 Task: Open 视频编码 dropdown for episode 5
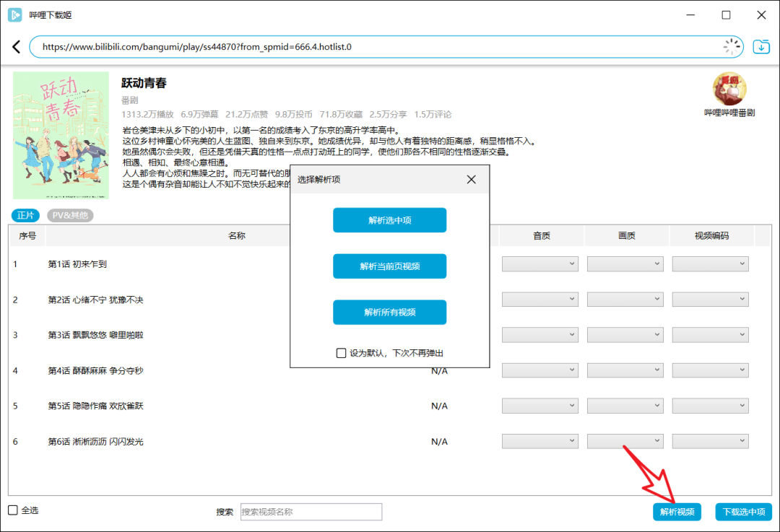tap(711, 406)
